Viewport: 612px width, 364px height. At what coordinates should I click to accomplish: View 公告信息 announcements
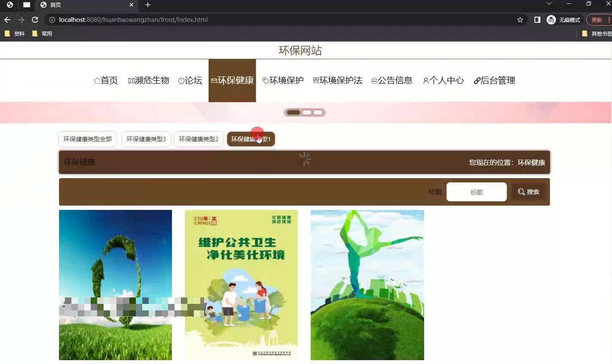(392, 80)
